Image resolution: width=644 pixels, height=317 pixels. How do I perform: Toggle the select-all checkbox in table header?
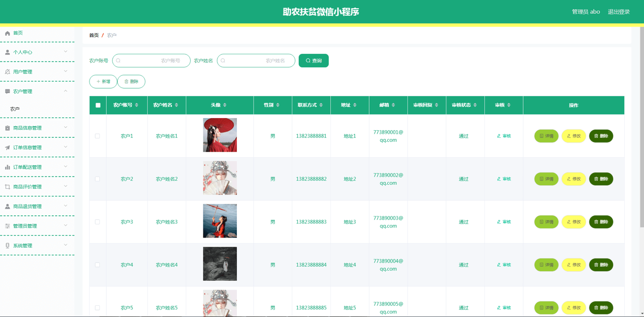coord(98,105)
